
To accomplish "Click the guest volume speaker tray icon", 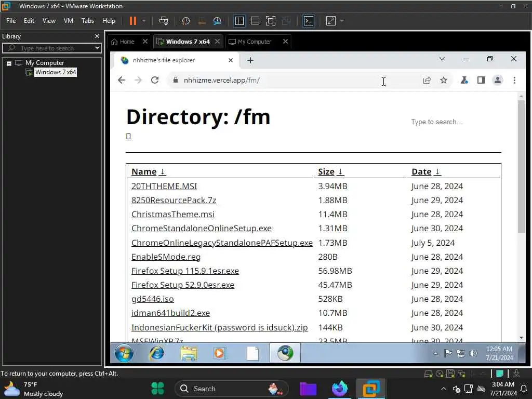I will [x=473, y=353].
